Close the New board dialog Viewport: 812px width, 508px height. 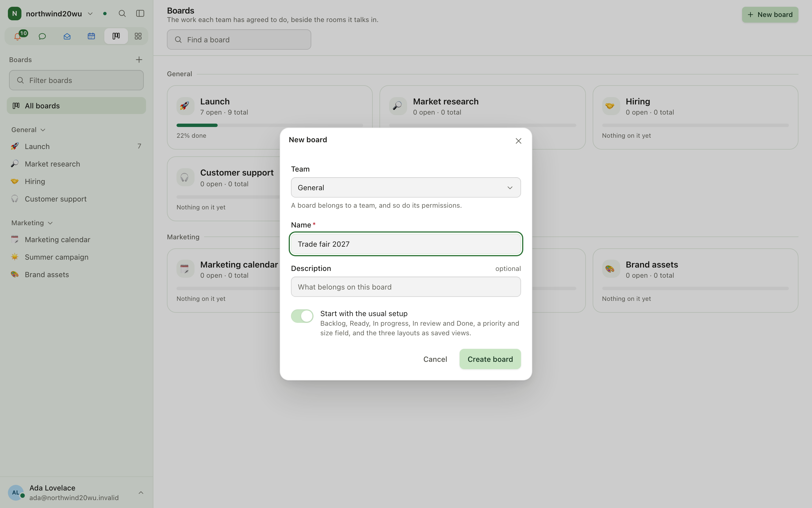click(518, 141)
